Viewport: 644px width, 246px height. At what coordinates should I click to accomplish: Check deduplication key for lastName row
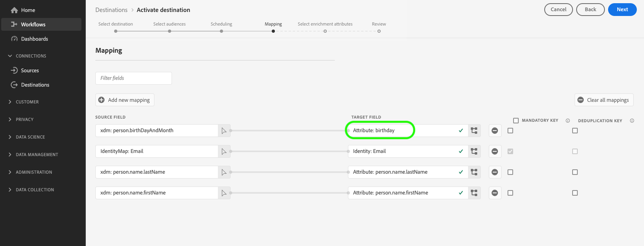[x=575, y=172]
